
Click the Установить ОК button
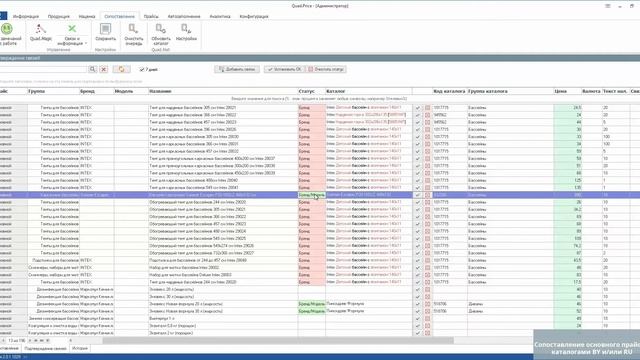pos(284,69)
